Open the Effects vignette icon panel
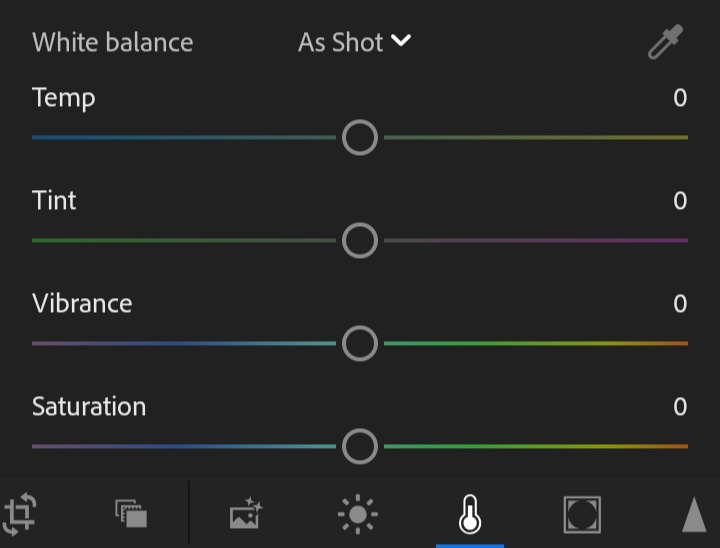 click(581, 515)
